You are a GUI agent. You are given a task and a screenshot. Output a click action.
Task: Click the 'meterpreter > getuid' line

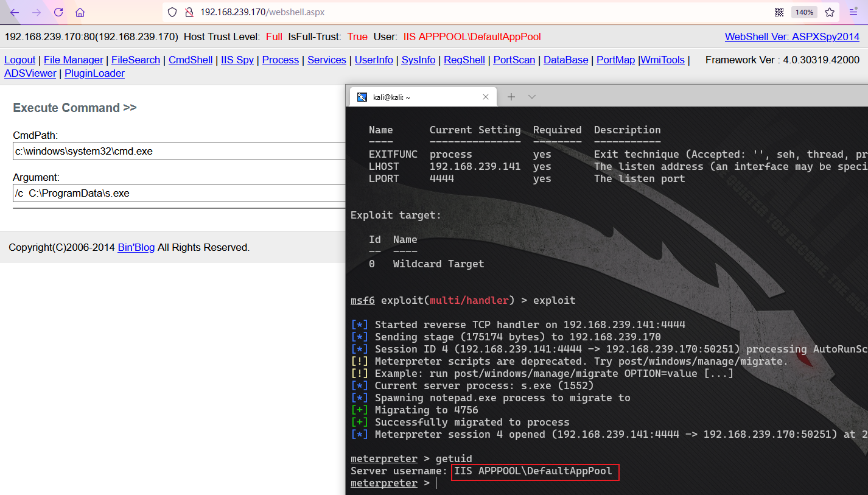(411, 458)
